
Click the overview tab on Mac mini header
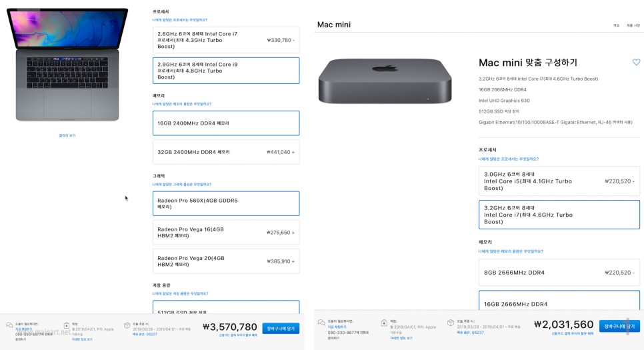pyautogui.click(x=616, y=25)
